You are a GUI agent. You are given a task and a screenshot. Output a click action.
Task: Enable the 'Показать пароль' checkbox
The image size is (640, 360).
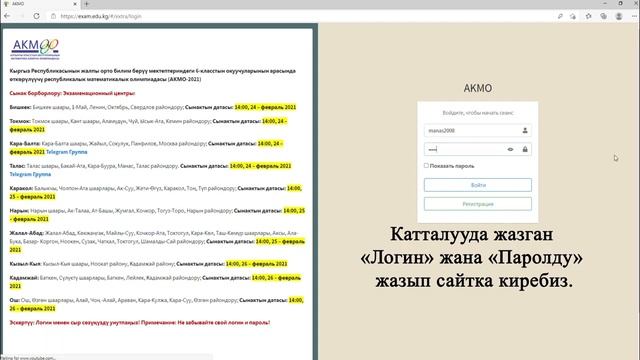pyautogui.click(x=426, y=166)
